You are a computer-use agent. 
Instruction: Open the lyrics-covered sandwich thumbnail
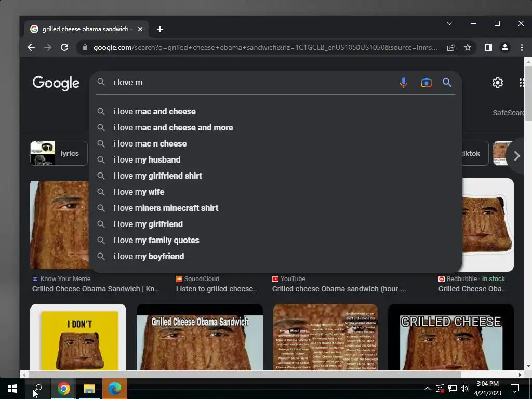(325, 337)
